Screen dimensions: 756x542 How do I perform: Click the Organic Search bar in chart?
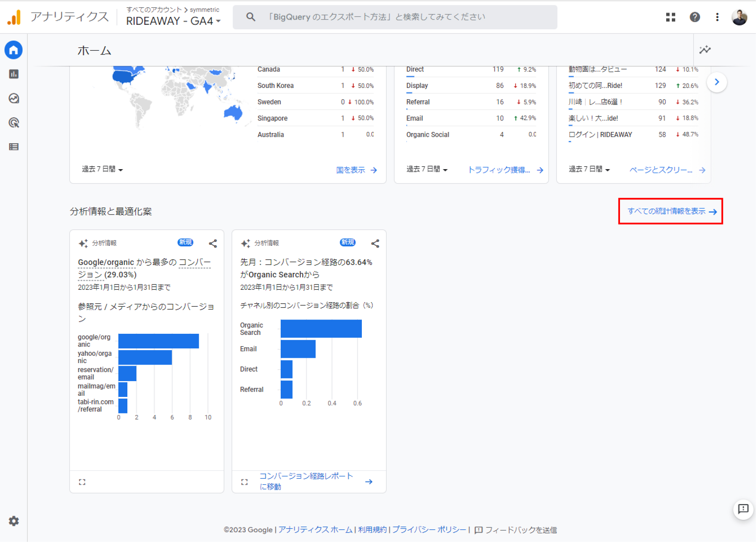tap(321, 329)
